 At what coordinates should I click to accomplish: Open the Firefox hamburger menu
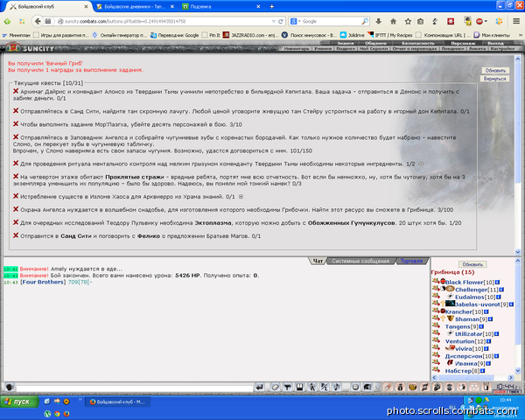[x=516, y=21]
